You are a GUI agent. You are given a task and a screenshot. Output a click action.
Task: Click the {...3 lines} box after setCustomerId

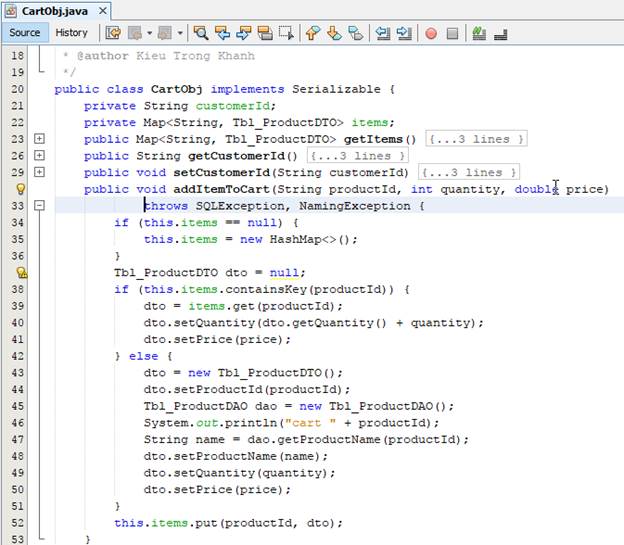[469, 172]
